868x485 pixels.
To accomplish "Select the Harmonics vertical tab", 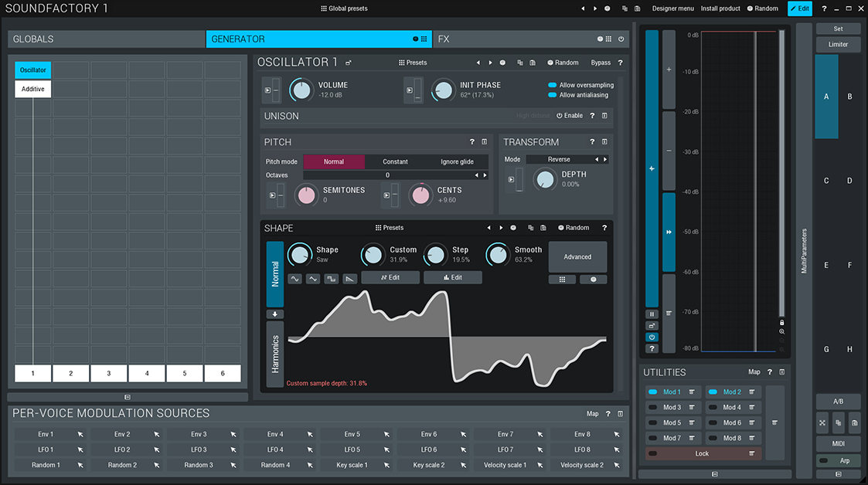I will tap(275, 354).
